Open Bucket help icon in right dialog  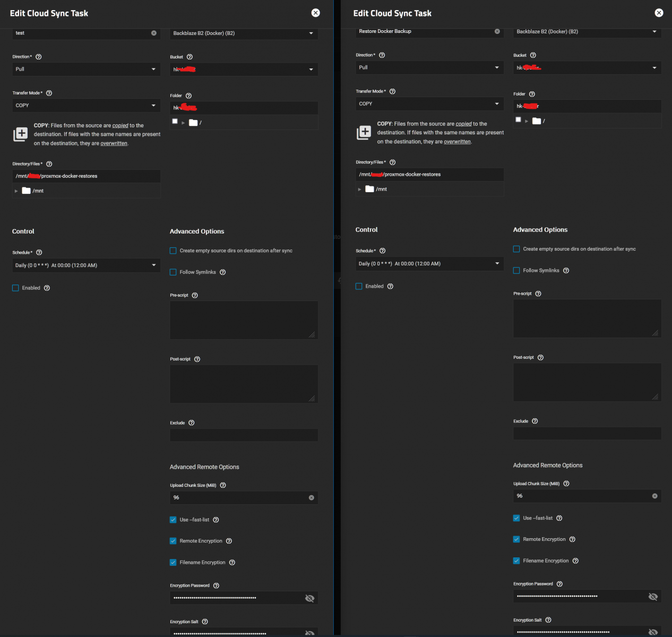coord(533,55)
